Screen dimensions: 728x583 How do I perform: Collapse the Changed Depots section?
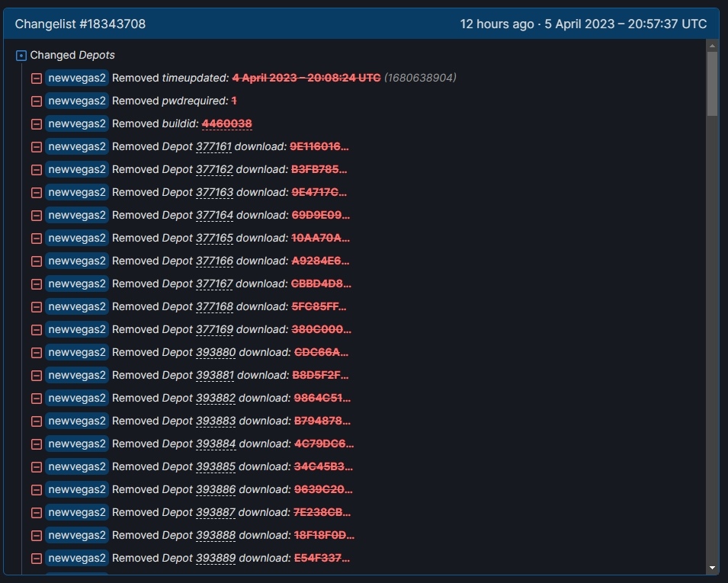(21, 56)
